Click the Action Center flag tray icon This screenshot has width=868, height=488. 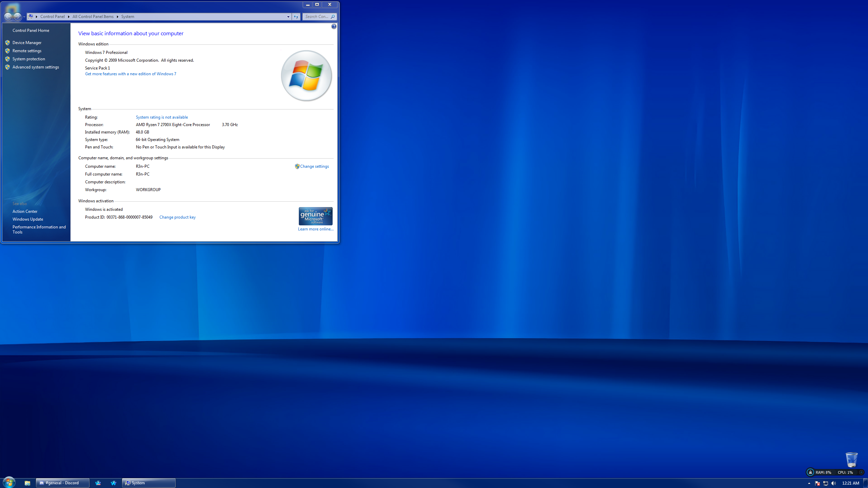coord(817,483)
